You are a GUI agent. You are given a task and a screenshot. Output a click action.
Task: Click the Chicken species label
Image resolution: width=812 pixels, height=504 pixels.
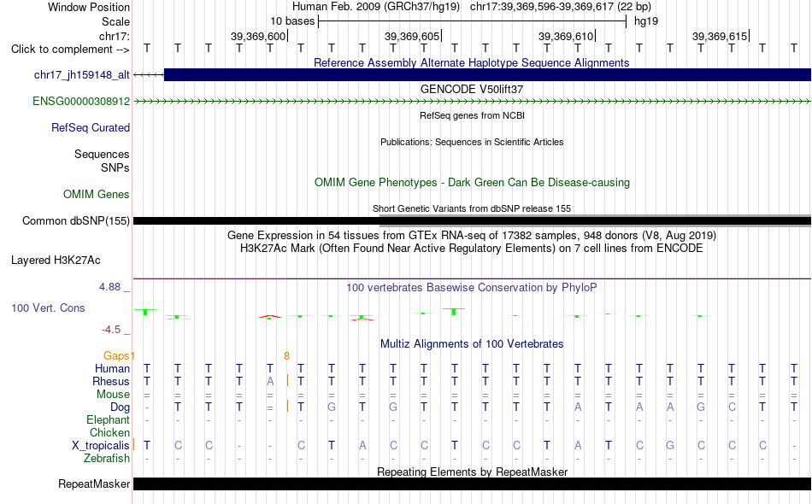click(x=109, y=432)
